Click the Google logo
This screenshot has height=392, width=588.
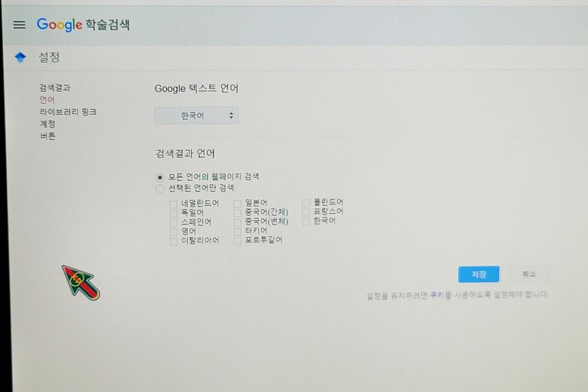(59, 25)
